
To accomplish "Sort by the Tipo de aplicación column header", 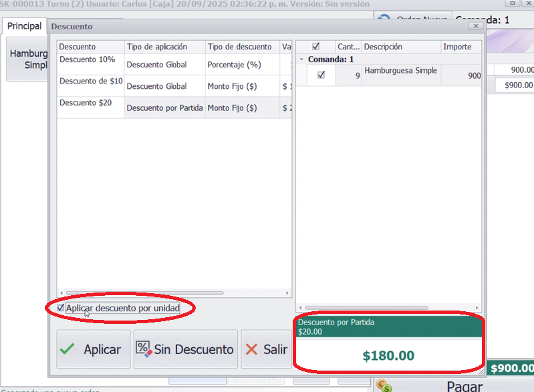I will click(x=164, y=47).
